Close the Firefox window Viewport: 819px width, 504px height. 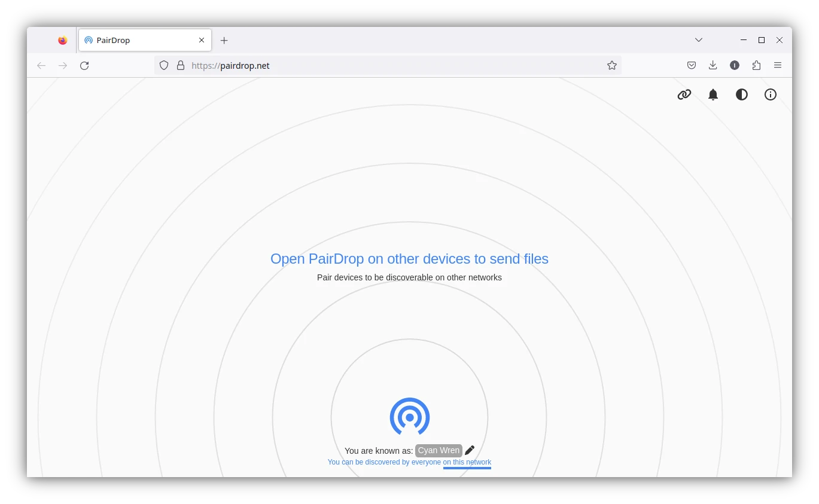coord(780,40)
